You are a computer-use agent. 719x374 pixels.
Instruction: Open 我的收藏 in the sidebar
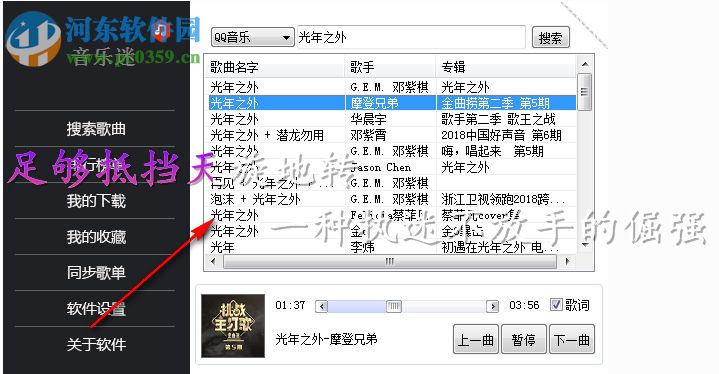click(x=96, y=236)
